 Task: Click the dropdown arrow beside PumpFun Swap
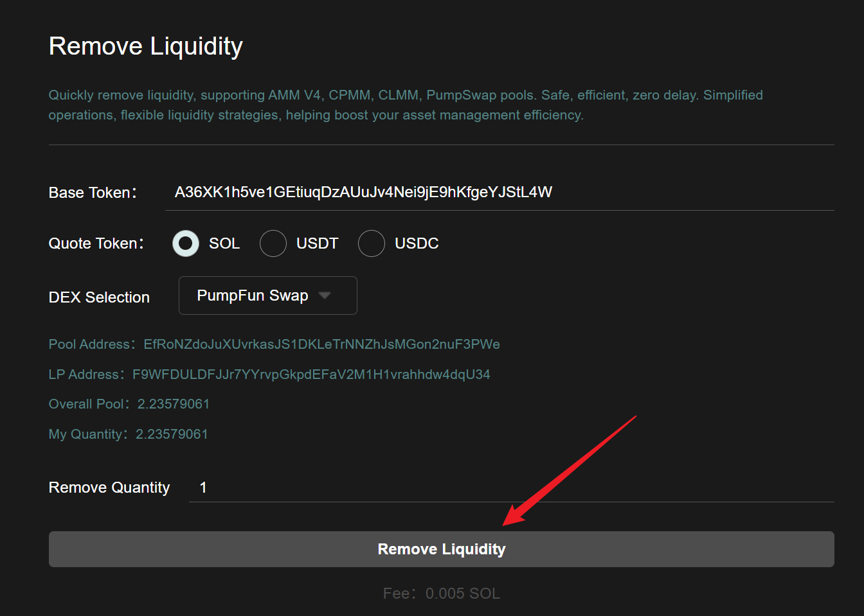[325, 295]
